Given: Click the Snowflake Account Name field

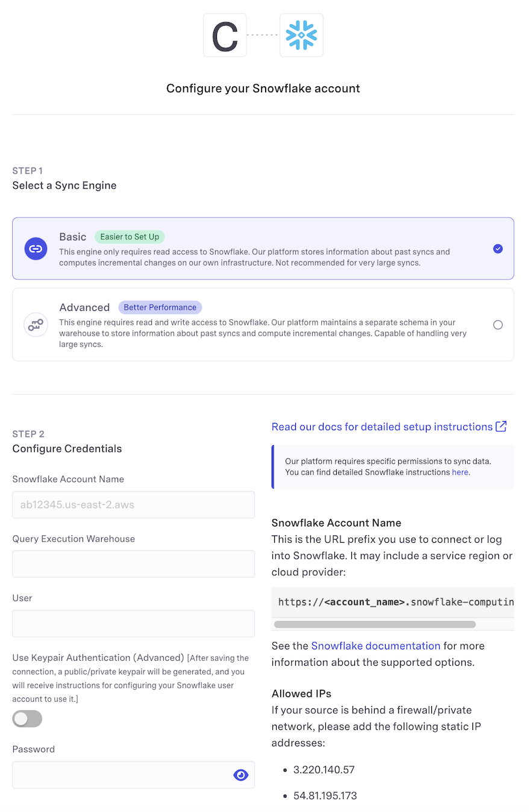Looking at the screenshot, I should [x=133, y=505].
